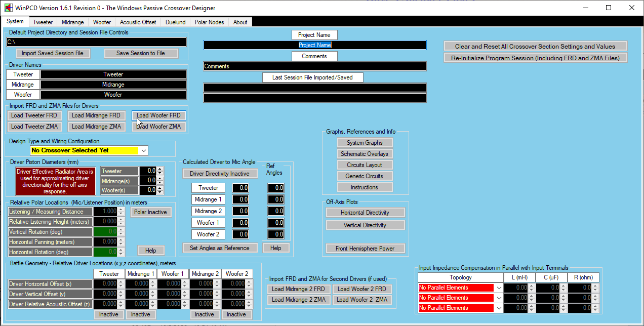The height and width of the screenshot is (326, 644).
Task: Increase Tweeter piston diameter with up arrow
Action: (x=160, y=169)
